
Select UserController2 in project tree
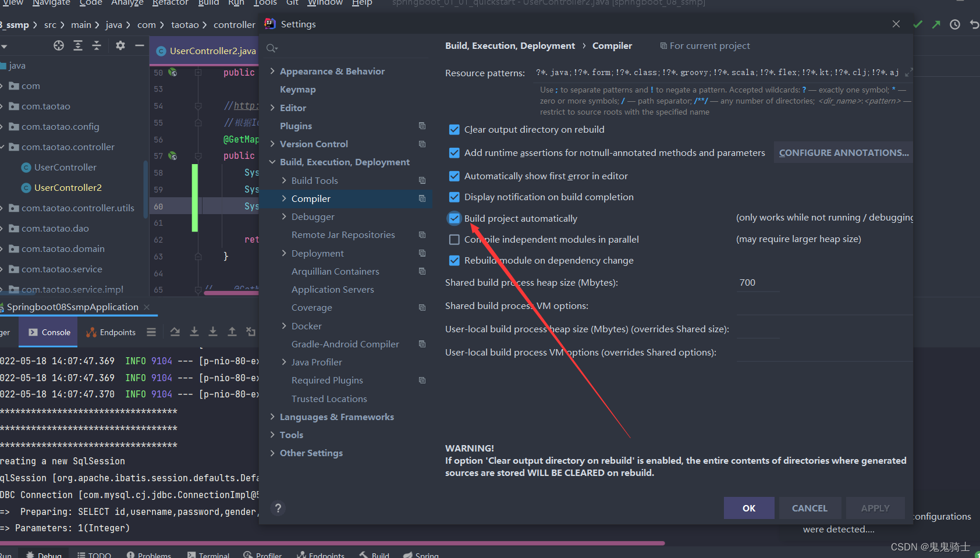point(68,187)
